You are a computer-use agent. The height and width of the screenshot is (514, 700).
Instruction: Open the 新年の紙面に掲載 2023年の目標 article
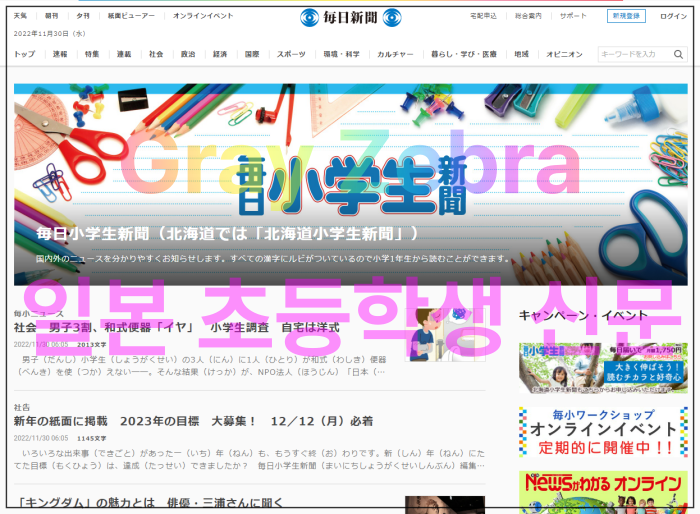[x=193, y=422]
